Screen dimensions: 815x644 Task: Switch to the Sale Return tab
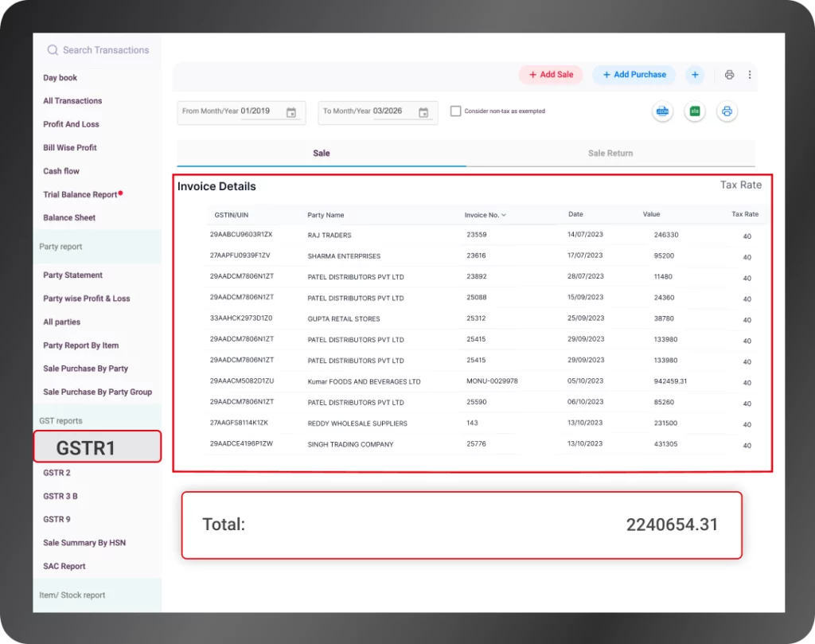pyautogui.click(x=610, y=153)
